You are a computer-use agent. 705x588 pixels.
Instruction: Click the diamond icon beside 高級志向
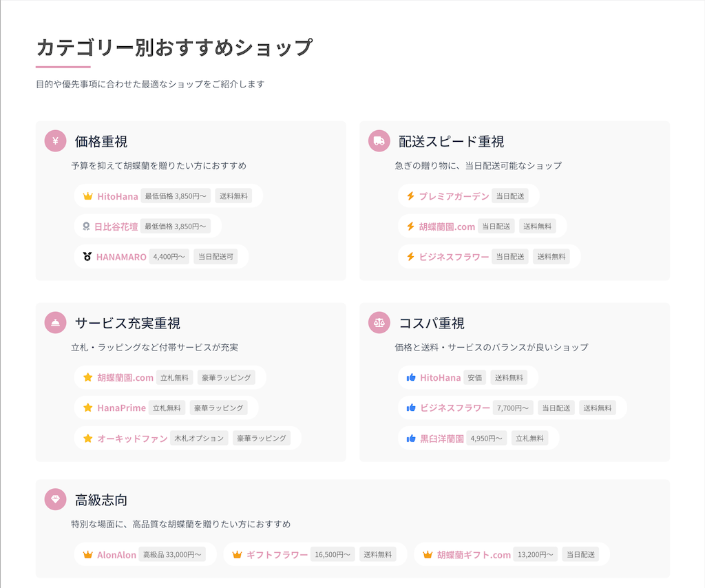coord(55,499)
